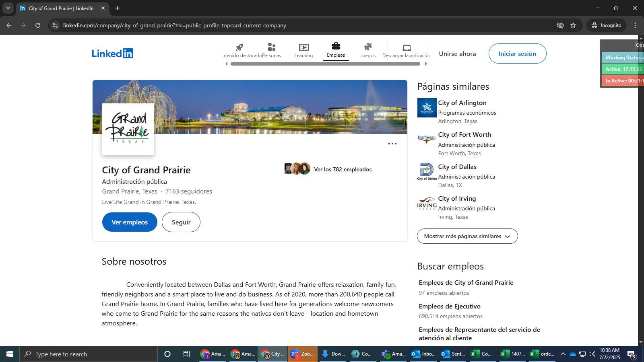Open City of Dallas page link
The height and width of the screenshot is (362, 644).
[x=457, y=167]
